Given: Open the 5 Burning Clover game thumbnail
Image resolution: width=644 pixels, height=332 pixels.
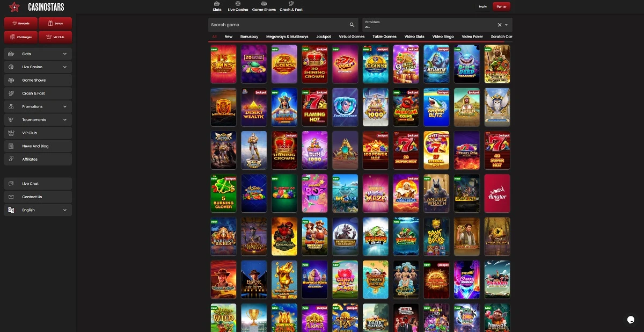Looking at the screenshot, I should click(223, 193).
